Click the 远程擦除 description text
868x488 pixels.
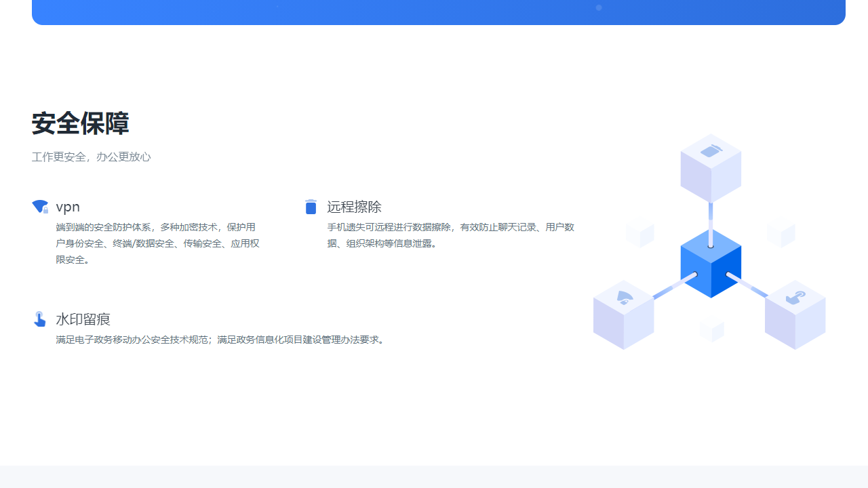[x=450, y=235]
